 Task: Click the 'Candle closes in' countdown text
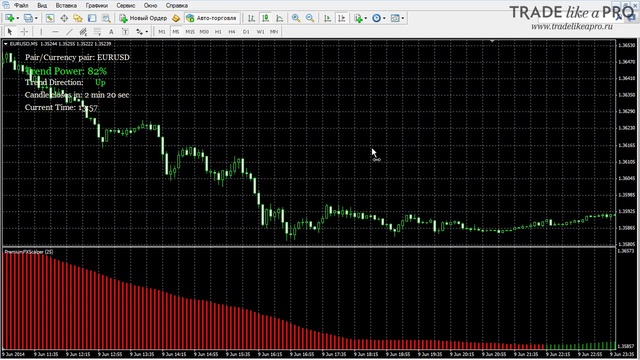tap(77, 95)
